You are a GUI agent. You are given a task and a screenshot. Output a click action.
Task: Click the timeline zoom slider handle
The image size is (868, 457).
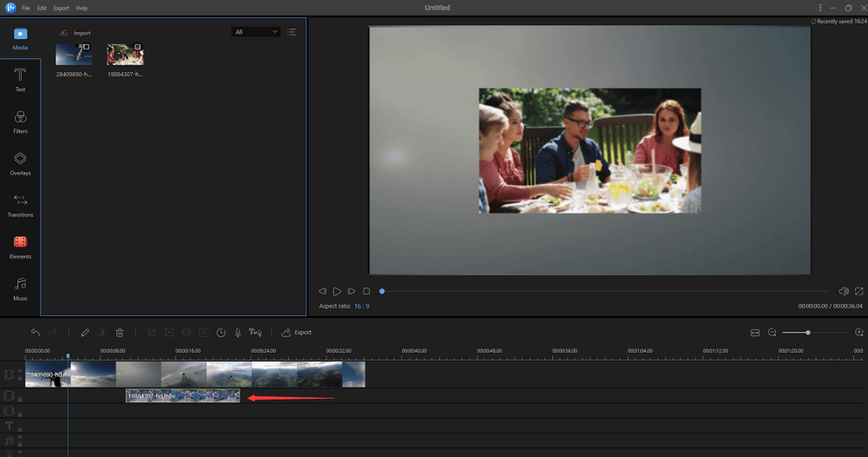(x=808, y=333)
